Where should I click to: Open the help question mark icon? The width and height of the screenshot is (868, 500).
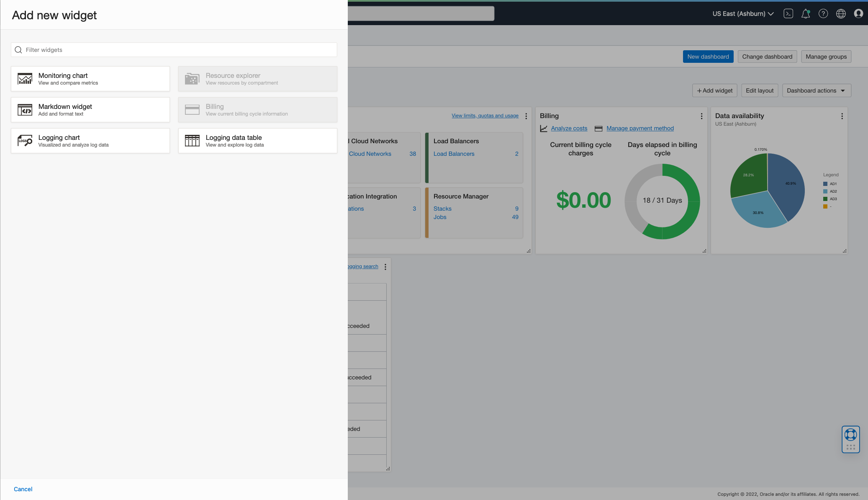(823, 13)
